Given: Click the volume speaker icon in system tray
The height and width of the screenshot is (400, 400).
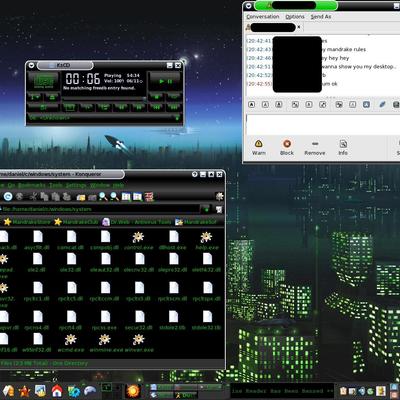Looking at the screenshot, I should point(361,391).
